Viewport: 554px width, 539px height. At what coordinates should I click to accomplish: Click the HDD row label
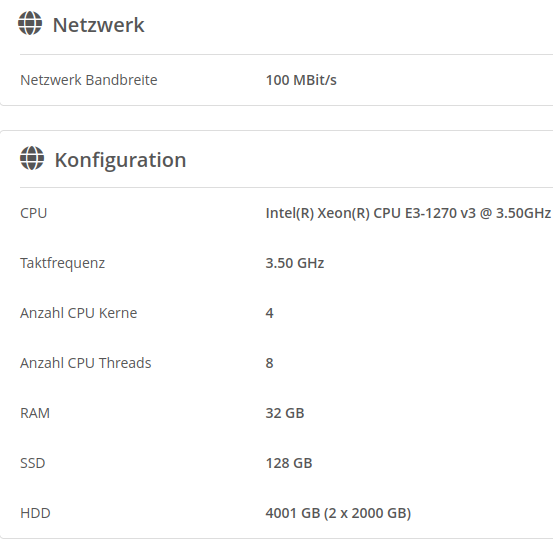coord(35,514)
